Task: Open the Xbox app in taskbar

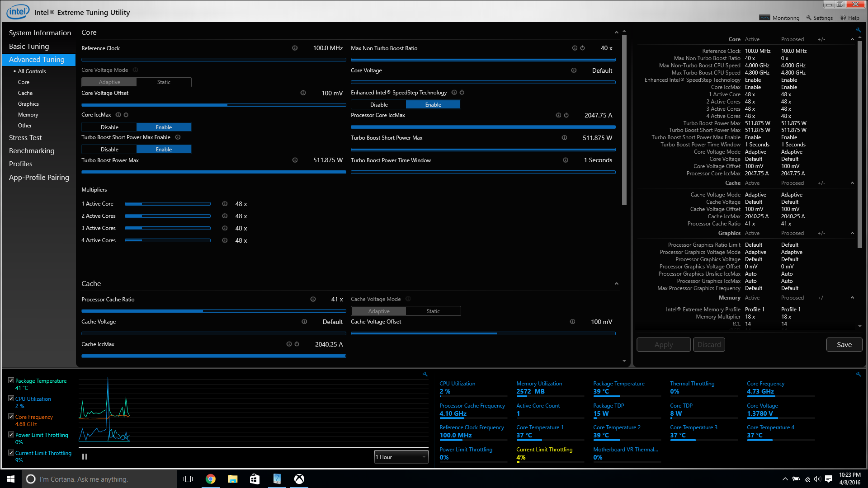Action: coord(299,479)
